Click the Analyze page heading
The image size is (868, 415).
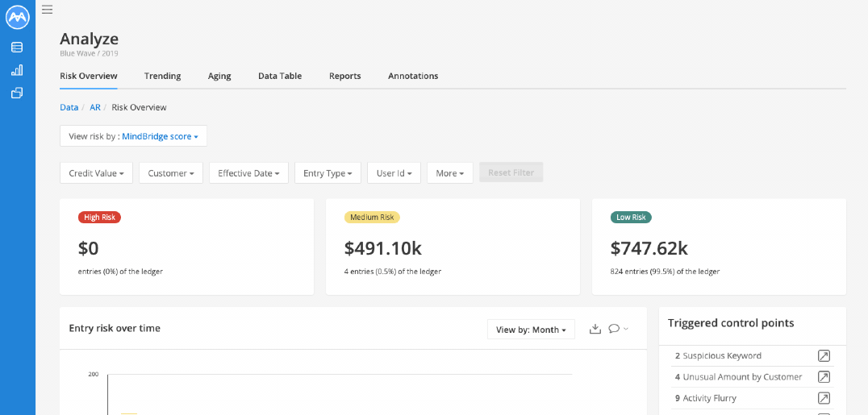[x=89, y=39]
